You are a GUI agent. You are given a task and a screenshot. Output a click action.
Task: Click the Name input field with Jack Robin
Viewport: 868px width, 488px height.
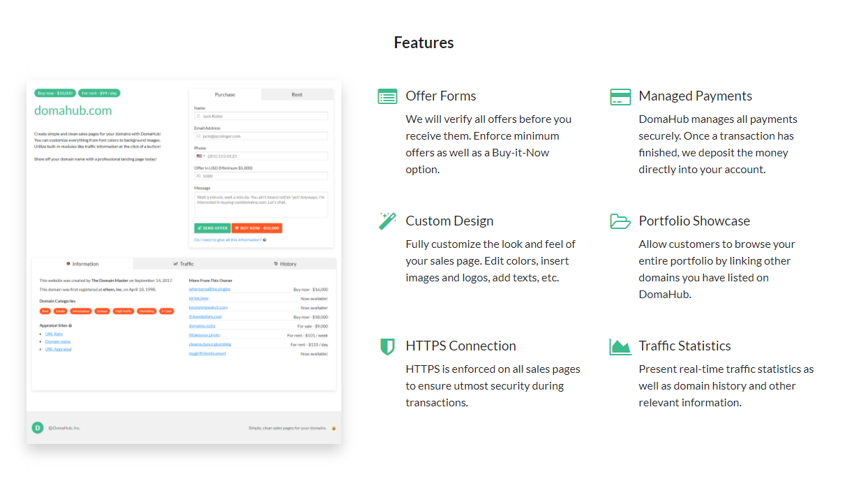261,116
